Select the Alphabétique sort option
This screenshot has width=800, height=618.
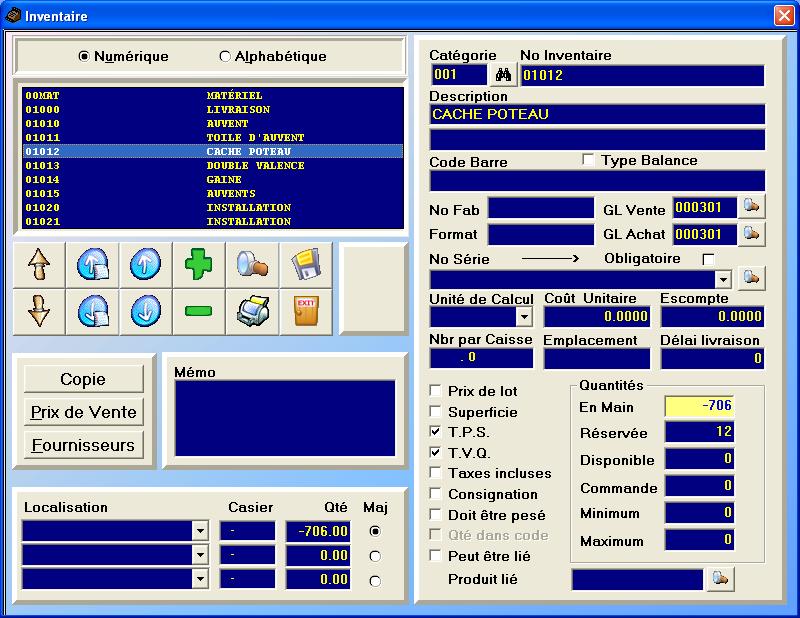pos(225,57)
